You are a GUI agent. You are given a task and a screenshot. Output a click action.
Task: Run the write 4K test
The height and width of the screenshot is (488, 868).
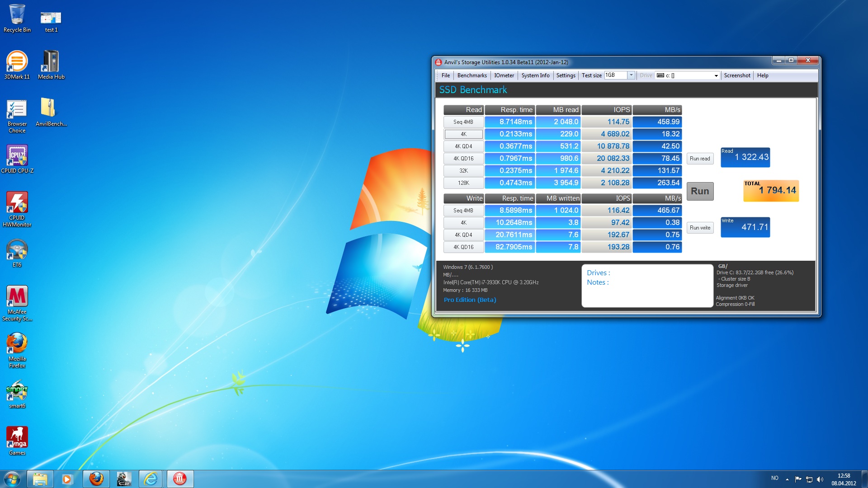click(463, 223)
